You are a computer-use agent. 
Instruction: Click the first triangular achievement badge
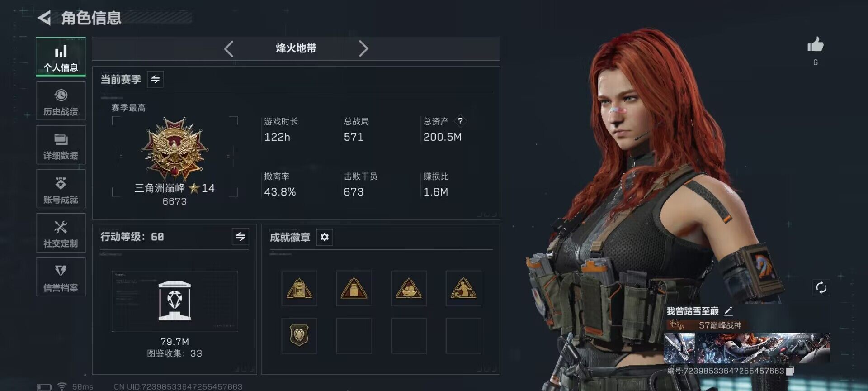[299, 288]
